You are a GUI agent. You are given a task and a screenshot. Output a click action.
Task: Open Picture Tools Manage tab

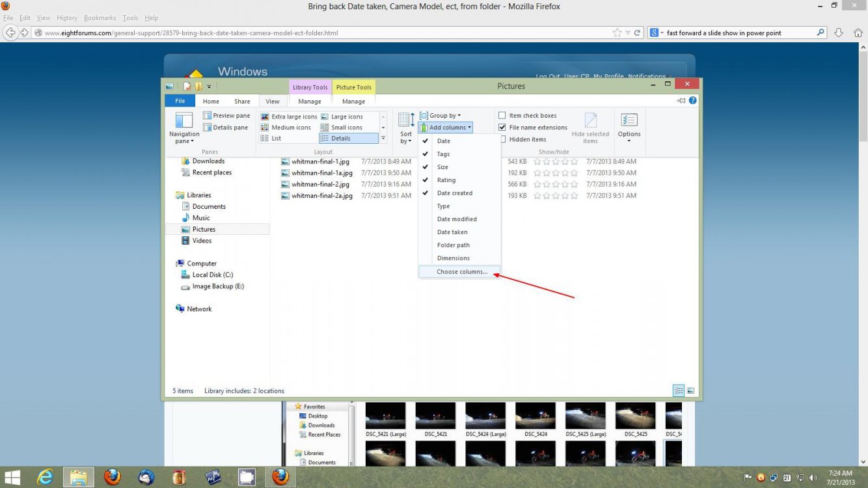point(353,101)
